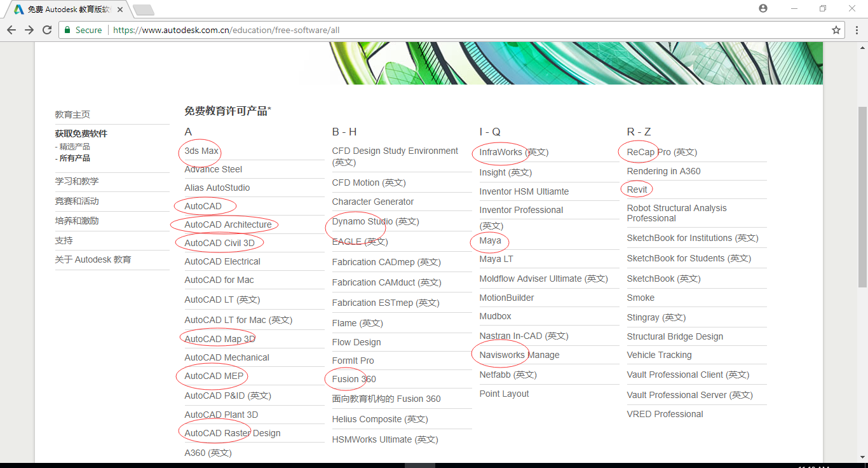Select 获取免费软件 in the sidebar
The height and width of the screenshot is (468, 868).
(x=81, y=134)
